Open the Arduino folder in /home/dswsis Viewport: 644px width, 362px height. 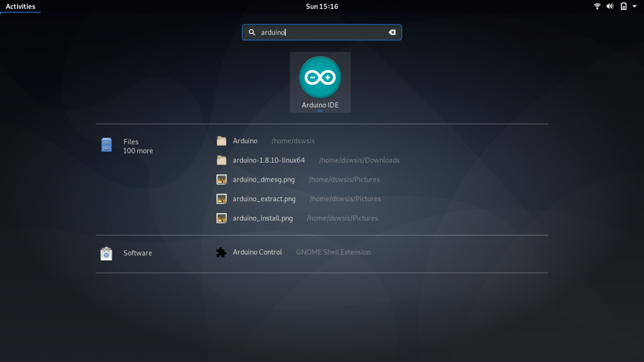[245, 141]
